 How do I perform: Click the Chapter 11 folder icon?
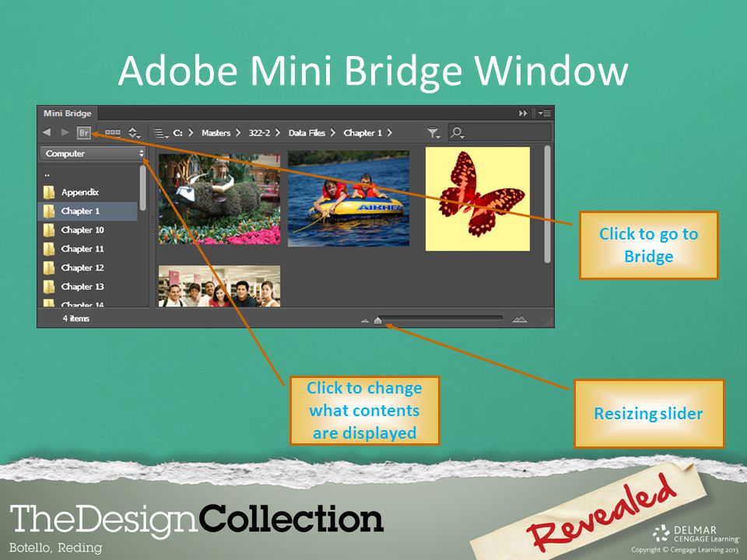coord(48,249)
